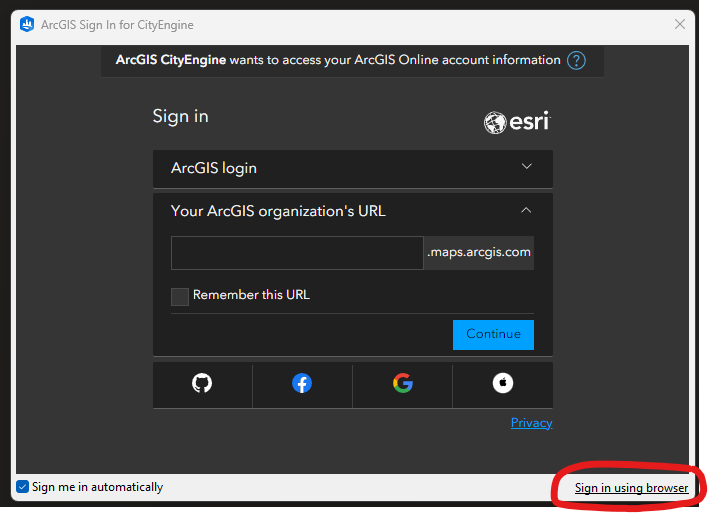Open the Privacy link
This screenshot has width=708, height=513.
click(x=531, y=423)
